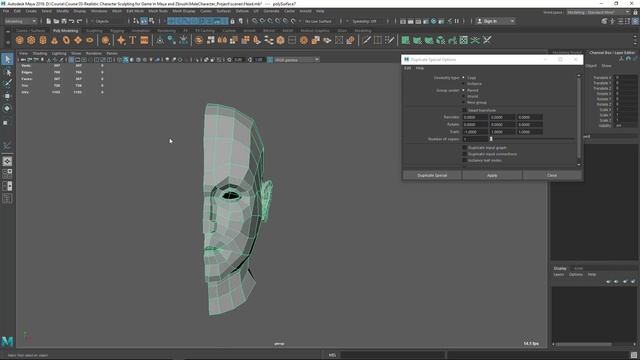Open the File menu
The width and height of the screenshot is (640, 360).
pyautogui.click(x=6, y=11)
